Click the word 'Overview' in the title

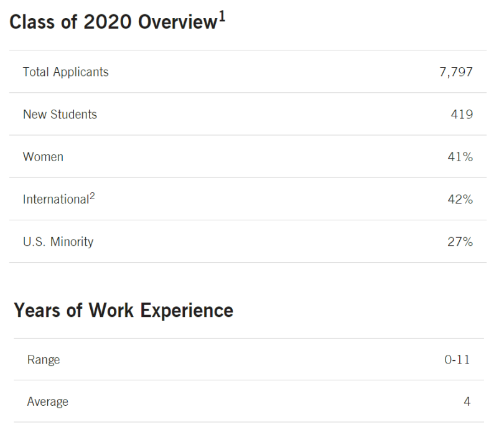177,22
